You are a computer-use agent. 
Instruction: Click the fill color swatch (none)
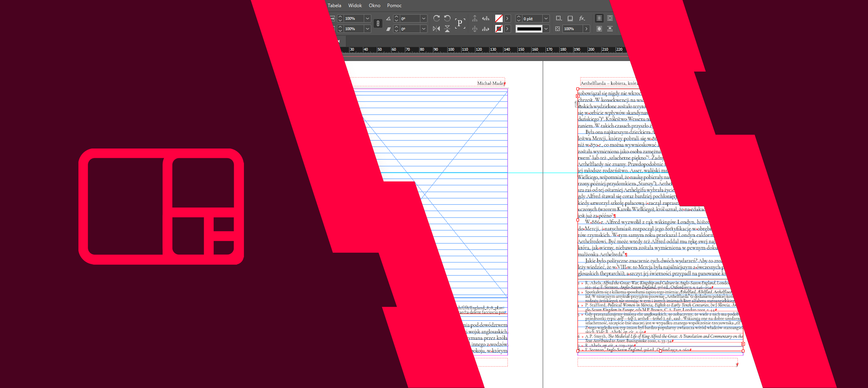499,19
